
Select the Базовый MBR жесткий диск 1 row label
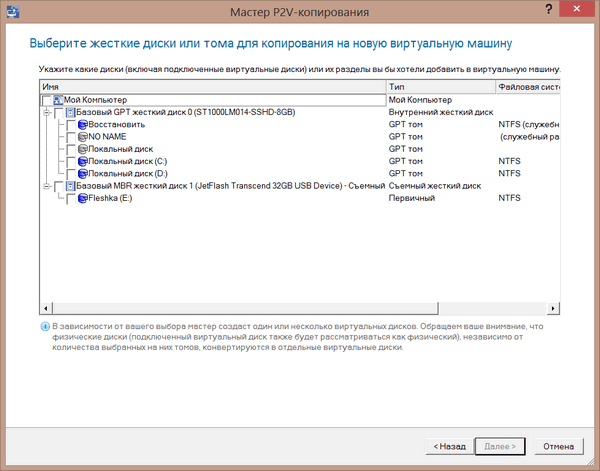[231, 186]
